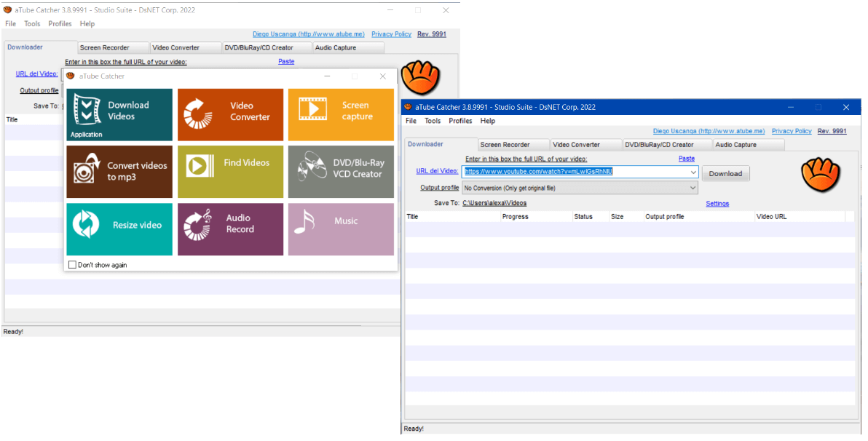Tick the Don't show again checkbox

72,265
